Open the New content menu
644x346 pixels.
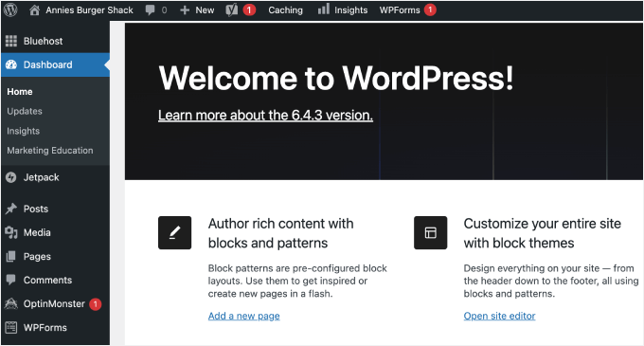click(x=205, y=10)
